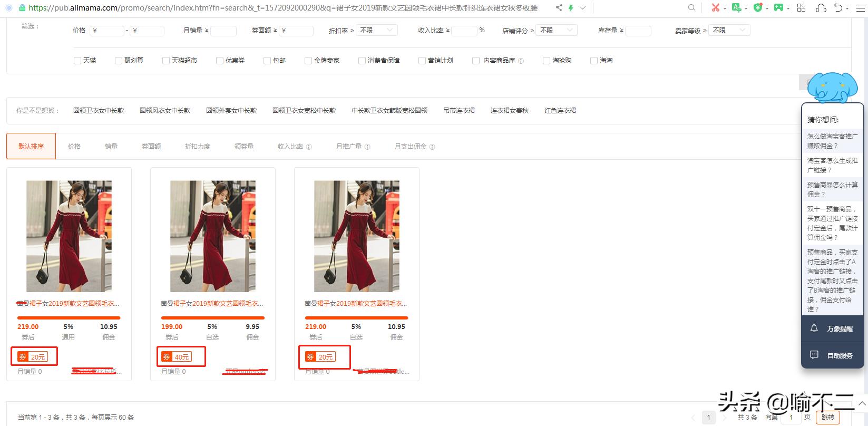Screen dimensions: 868x426
Task: Check the 金牌卖家 checkbox
Action: [308, 61]
